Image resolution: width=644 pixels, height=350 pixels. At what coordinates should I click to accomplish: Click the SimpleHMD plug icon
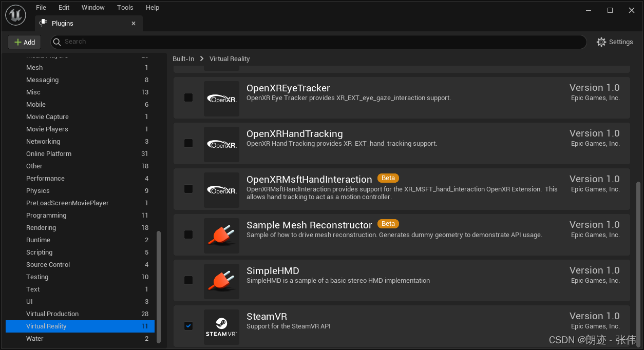pyautogui.click(x=221, y=281)
